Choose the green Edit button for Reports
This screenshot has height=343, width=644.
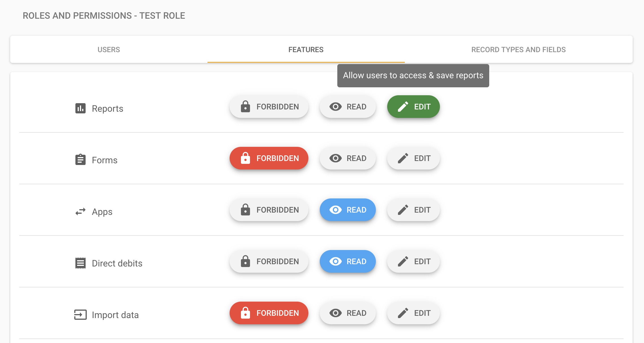point(414,107)
